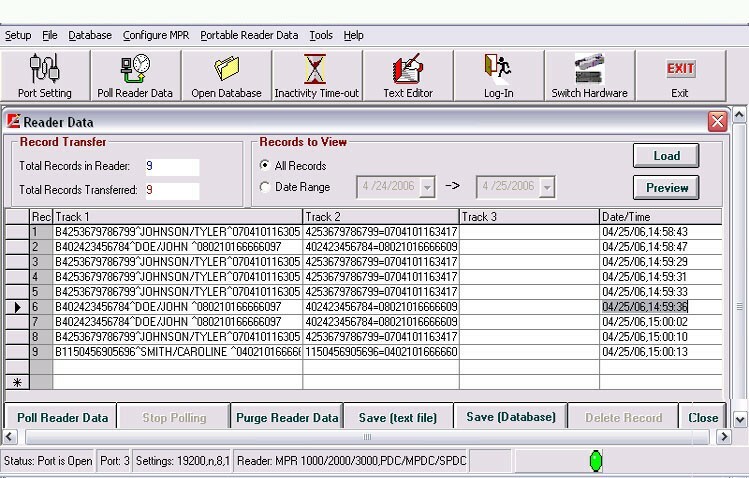The image size is (749, 478).
Task: Click the highlighted cell 04/25/06,14:59:36
Action: pos(661,307)
